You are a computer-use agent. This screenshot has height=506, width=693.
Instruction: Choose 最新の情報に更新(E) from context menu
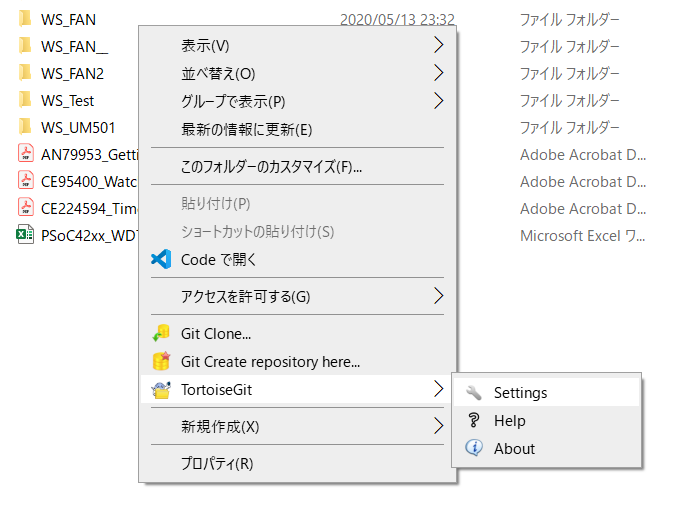[246, 129]
